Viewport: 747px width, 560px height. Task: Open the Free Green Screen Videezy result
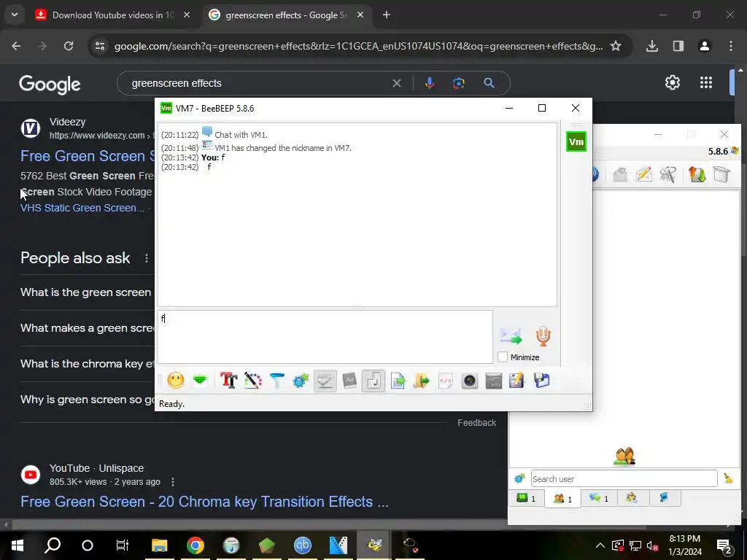[88, 156]
